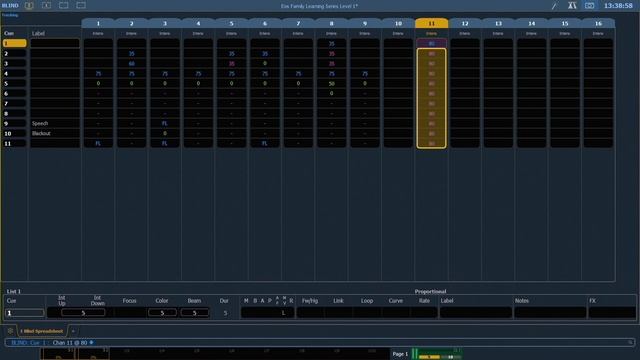Click the fourth monitor layout icon in top bar
640x360 pixels.
(81, 6)
